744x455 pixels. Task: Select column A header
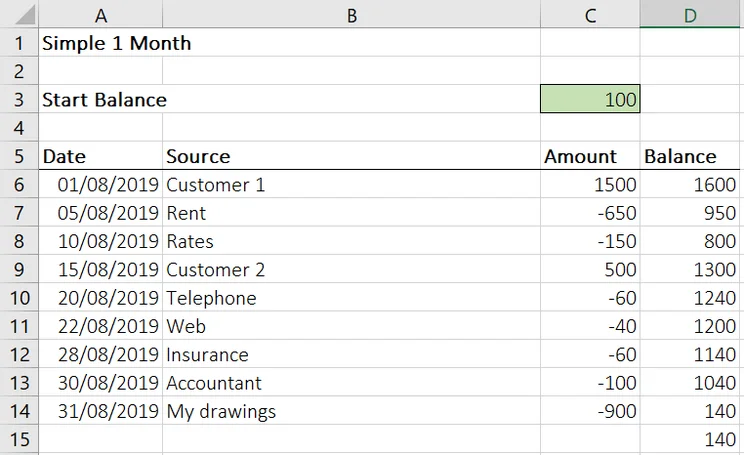[x=101, y=14]
